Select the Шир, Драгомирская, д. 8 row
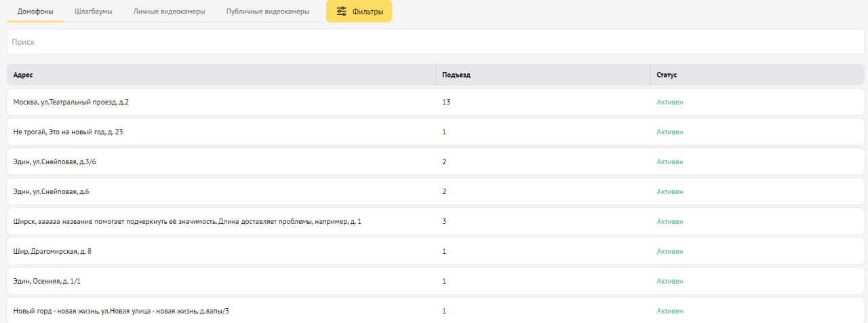 click(52, 251)
